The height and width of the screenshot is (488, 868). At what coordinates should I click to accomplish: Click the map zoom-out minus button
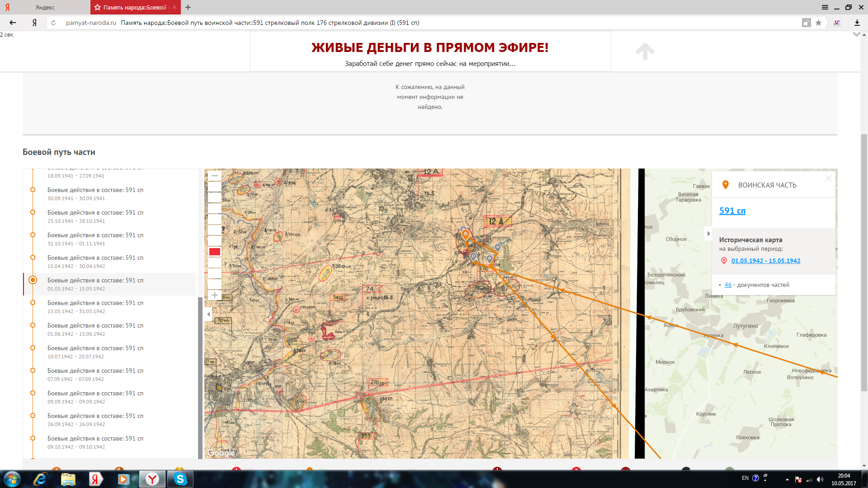click(215, 176)
